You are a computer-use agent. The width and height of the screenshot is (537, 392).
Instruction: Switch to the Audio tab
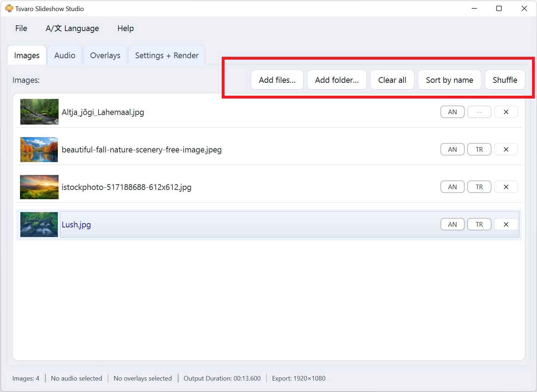tap(65, 55)
